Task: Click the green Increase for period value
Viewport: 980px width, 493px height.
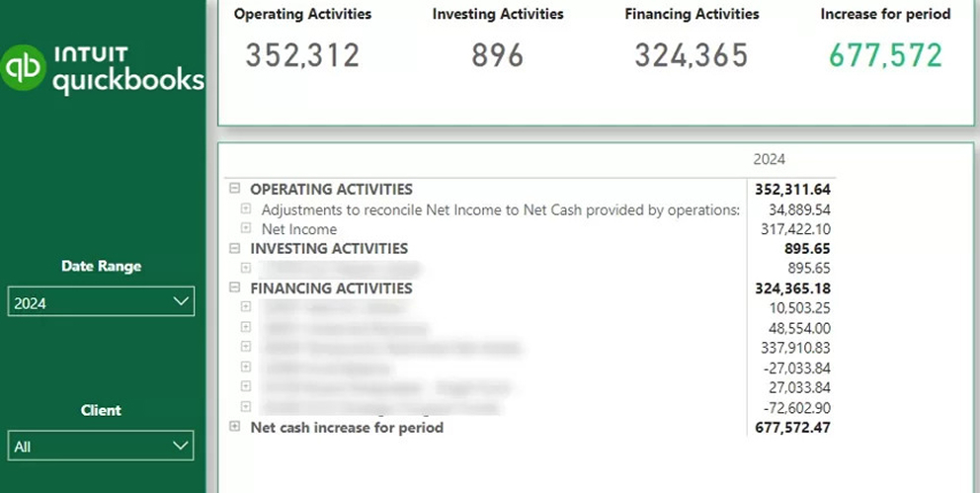Action: pyautogui.click(x=885, y=55)
